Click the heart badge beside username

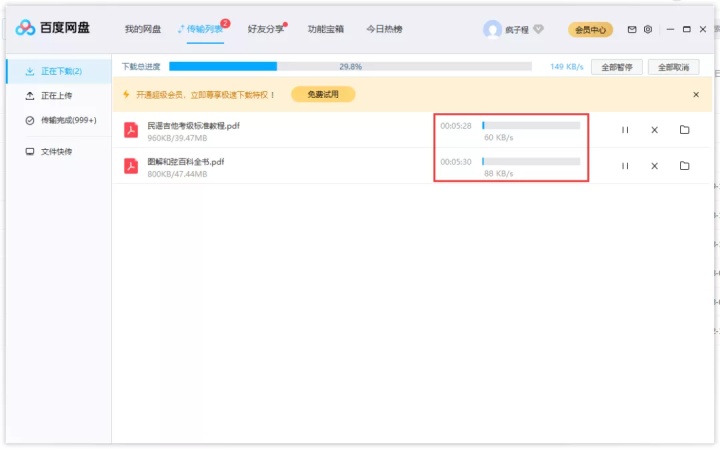[539, 29]
